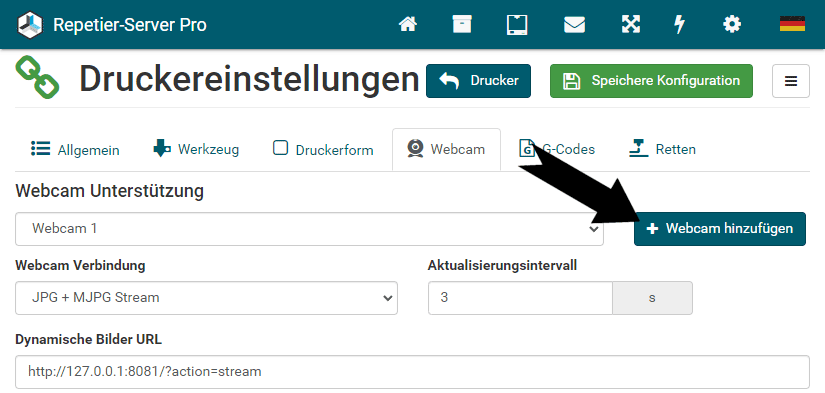Edit the Dynamische Bilder URL field
825x393 pixels.
pyautogui.click(x=412, y=372)
